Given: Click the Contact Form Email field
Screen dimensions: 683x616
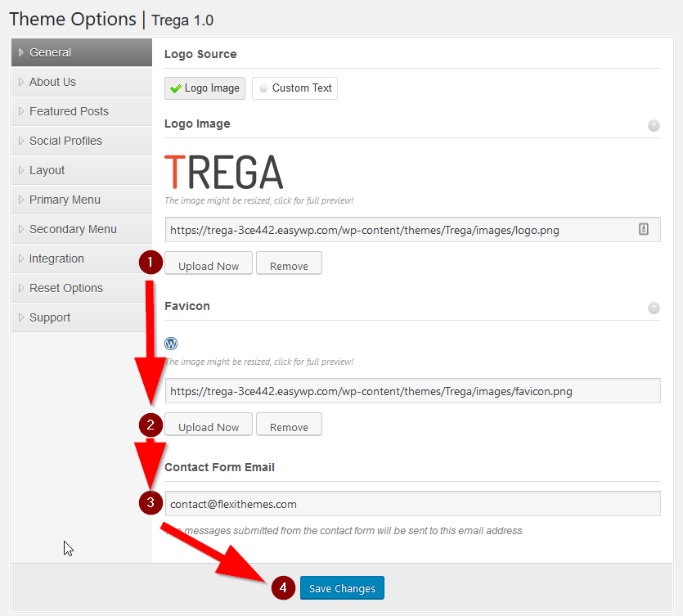Looking at the screenshot, I should click(x=412, y=504).
